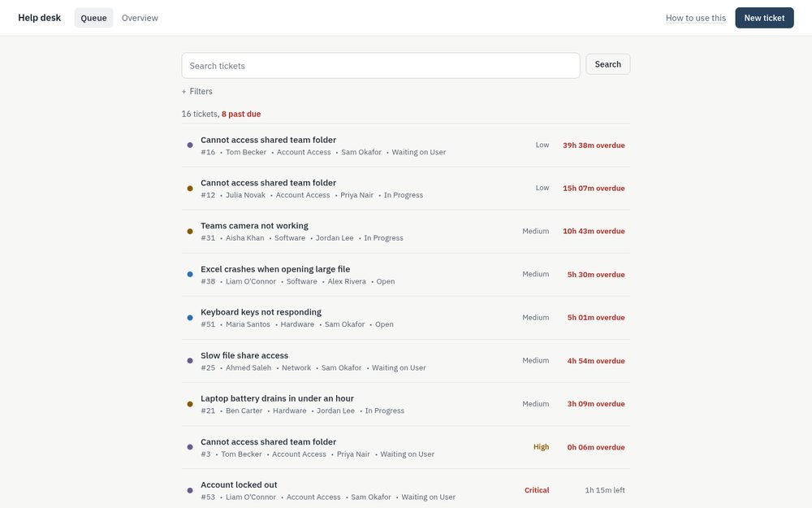Click 4h 54m overdue on ticket #25
This screenshot has width=812, height=508.
coord(595,361)
